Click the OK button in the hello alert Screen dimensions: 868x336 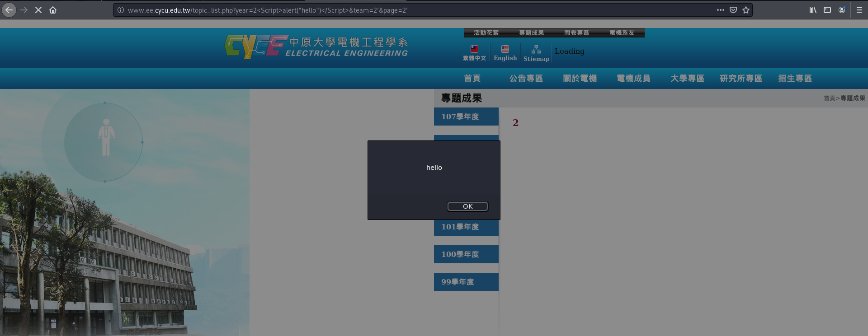click(x=467, y=206)
